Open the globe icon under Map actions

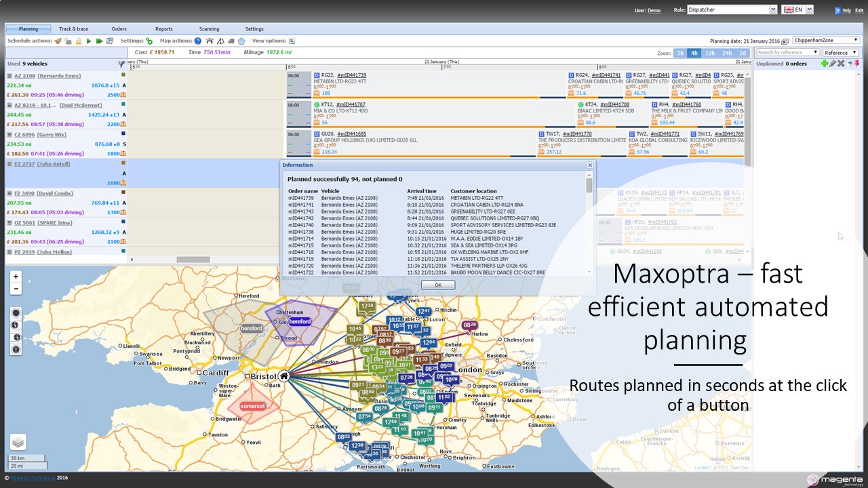coord(197,40)
